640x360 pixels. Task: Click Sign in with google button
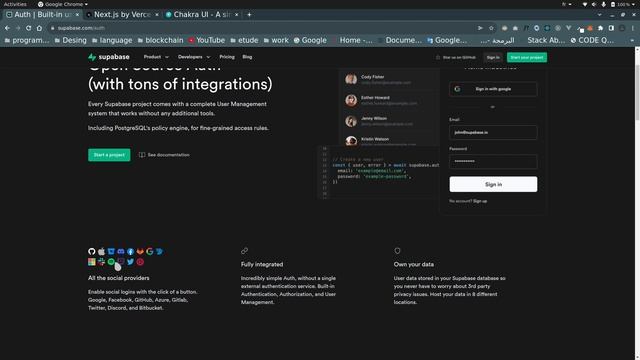pos(493,89)
